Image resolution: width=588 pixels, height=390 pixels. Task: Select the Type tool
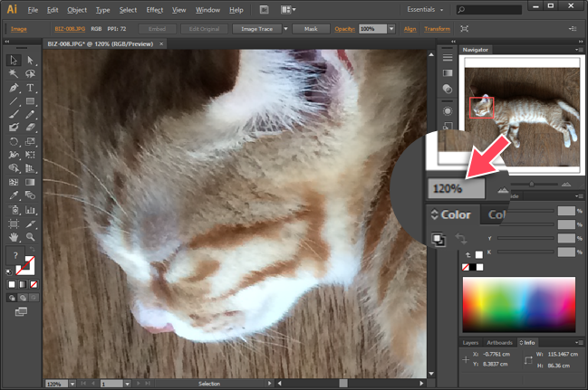tap(31, 88)
